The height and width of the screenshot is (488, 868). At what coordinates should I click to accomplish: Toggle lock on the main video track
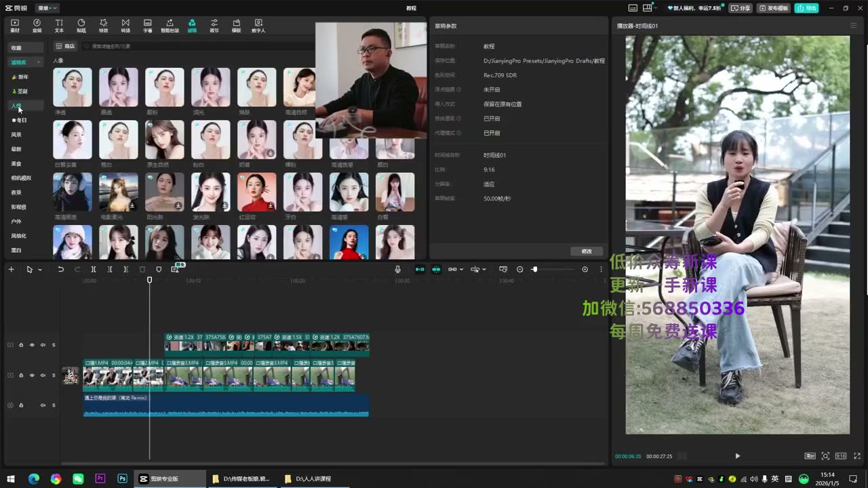tap(21, 375)
